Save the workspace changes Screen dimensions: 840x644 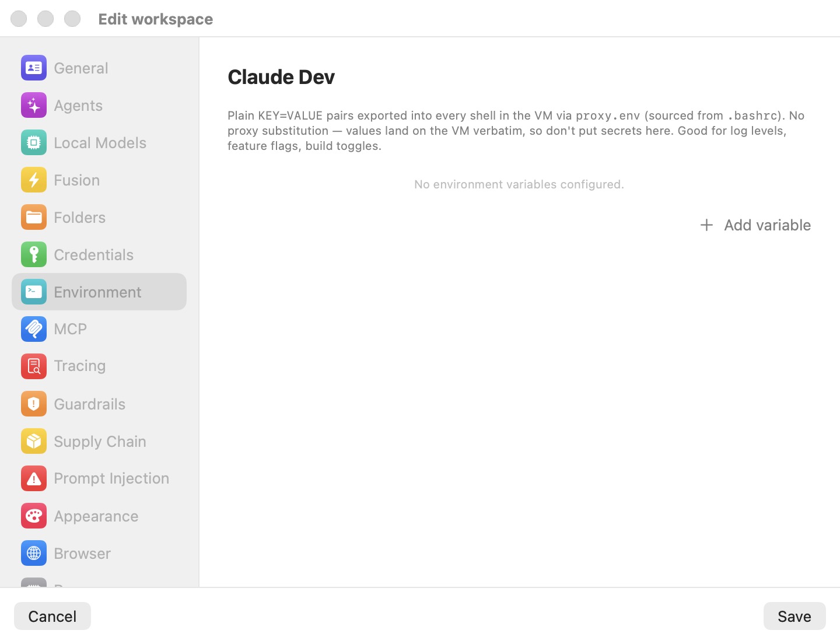pos(794,616)
